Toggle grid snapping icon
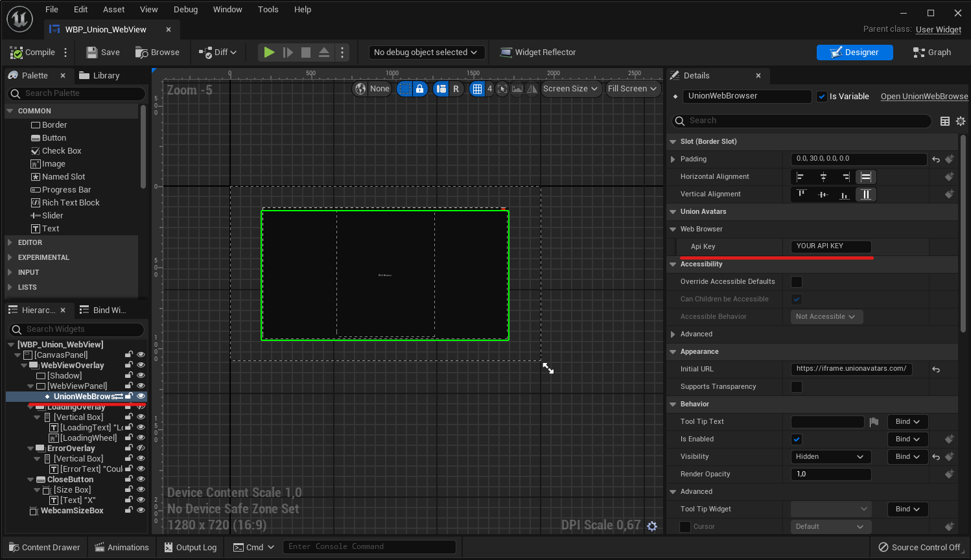This screenshot has width=971, height=560. (x=478, y=89)
